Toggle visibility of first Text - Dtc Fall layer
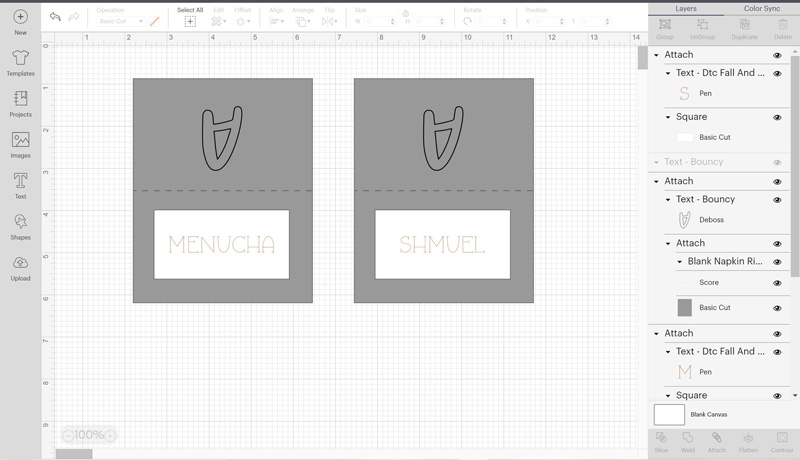800x460 pixels. point(777,73)
